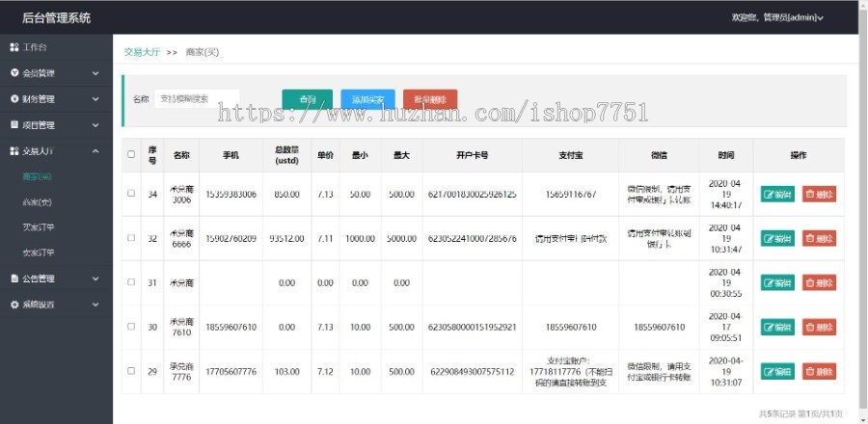Expand the 会员管理 menu chevron
Image resolution: width=868 pixels, height=424 pixels.
(x=95, y=72)
